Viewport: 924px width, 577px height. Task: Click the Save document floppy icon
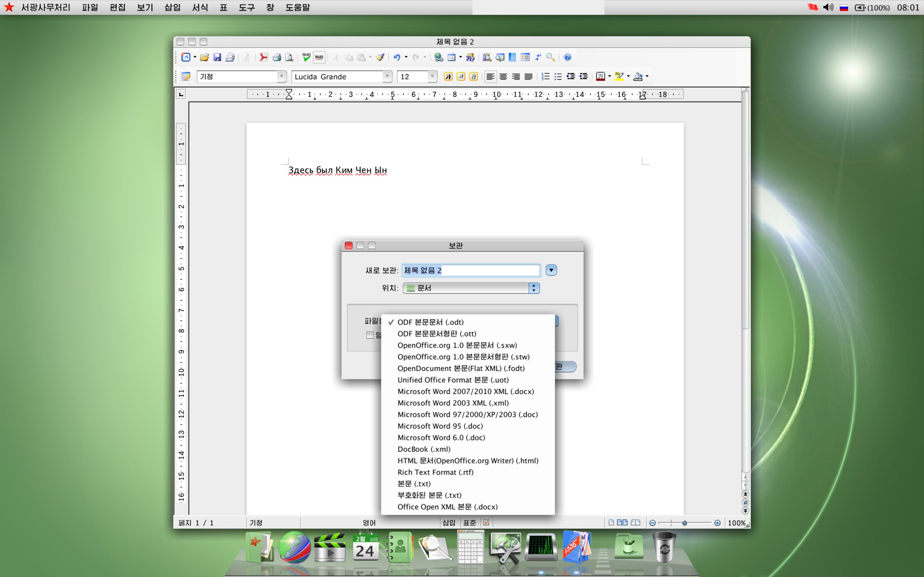(217, 57)
